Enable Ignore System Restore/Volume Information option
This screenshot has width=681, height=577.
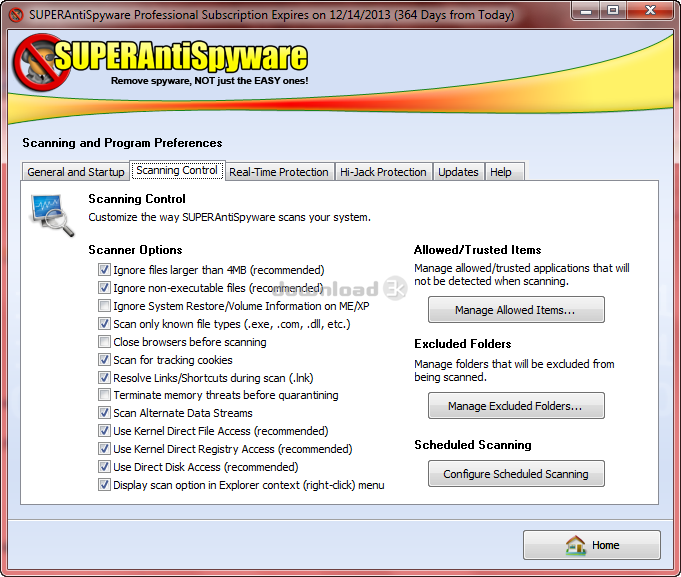[x=104, y=306]
